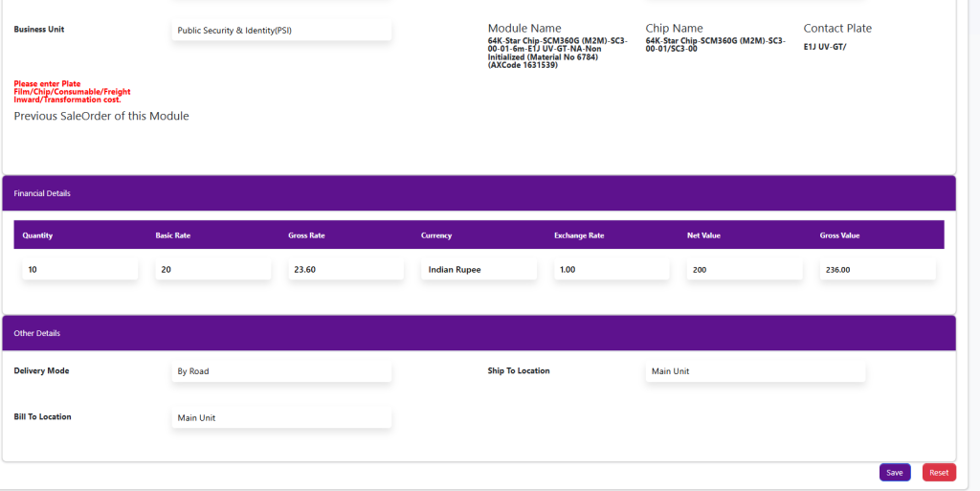Focus the Basic Rate input field
Image resolution: width=980 pixels, height=491 pixels.
coord(212,270)
